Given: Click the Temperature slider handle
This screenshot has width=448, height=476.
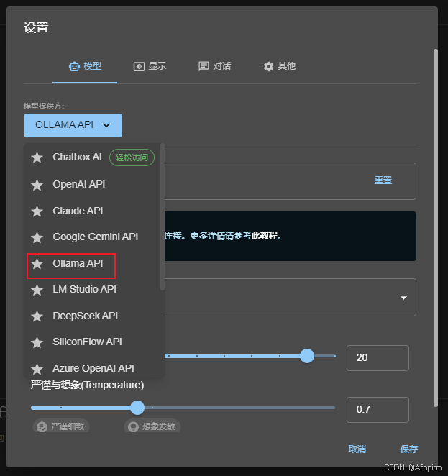Looking at the screenshot, I should point(137,408).
